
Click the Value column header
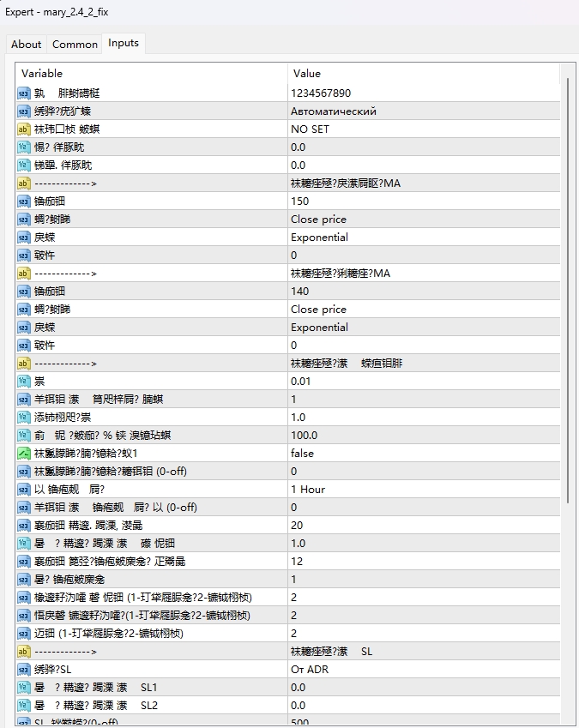(424, 74)
